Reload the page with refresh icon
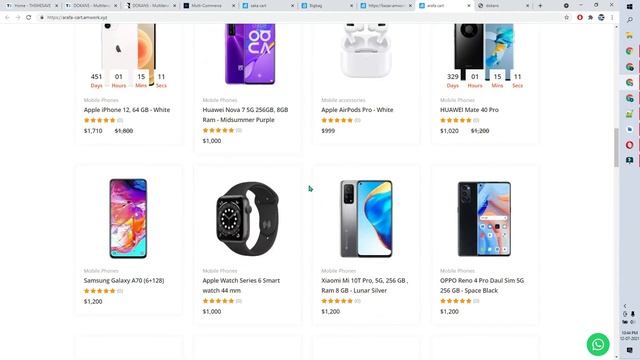The image size is (640, 360). pyautogui.click(x=29, y=18)
